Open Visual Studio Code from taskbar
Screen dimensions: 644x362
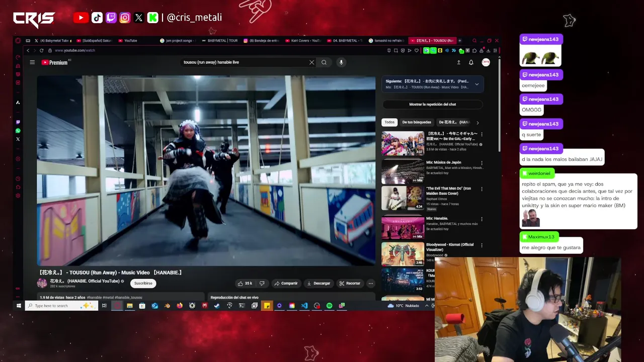pyautogui.click(x=304, y=306)
